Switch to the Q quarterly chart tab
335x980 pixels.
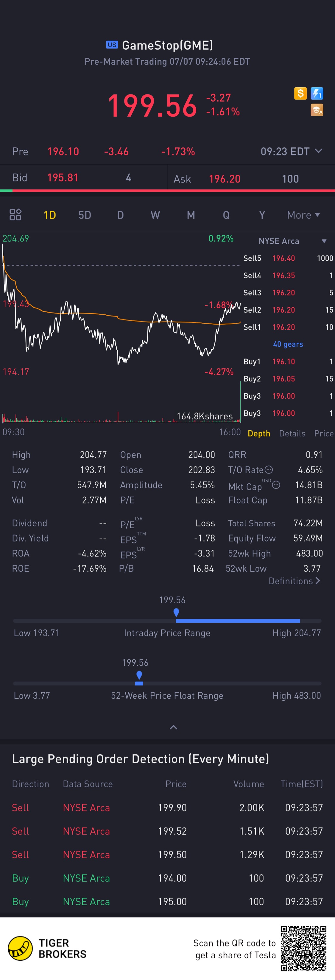click(226, 215)
